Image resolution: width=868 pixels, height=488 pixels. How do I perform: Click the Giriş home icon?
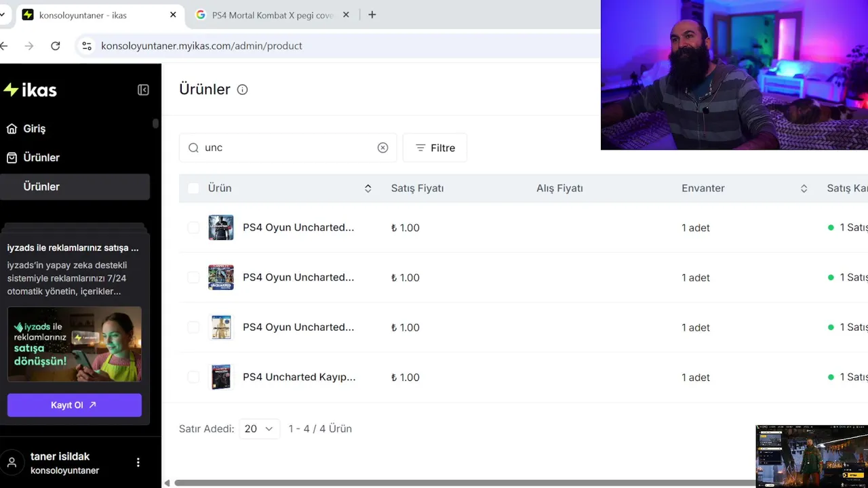(x=12, y=129)
